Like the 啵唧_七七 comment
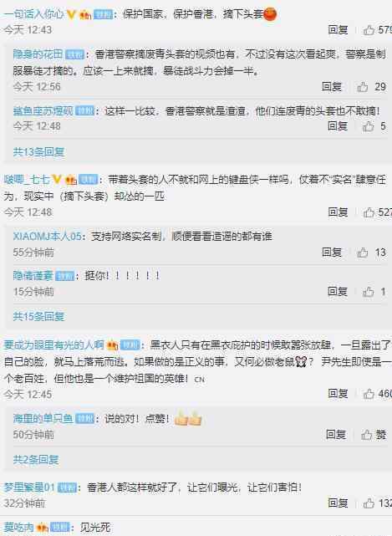 coord(377,212)
